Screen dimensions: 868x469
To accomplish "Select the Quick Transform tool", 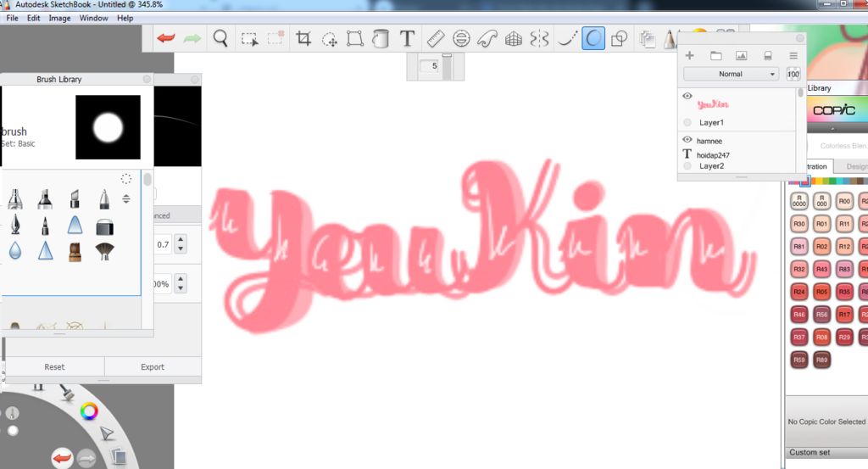I will pyautogui.click(x=330, y=39).
